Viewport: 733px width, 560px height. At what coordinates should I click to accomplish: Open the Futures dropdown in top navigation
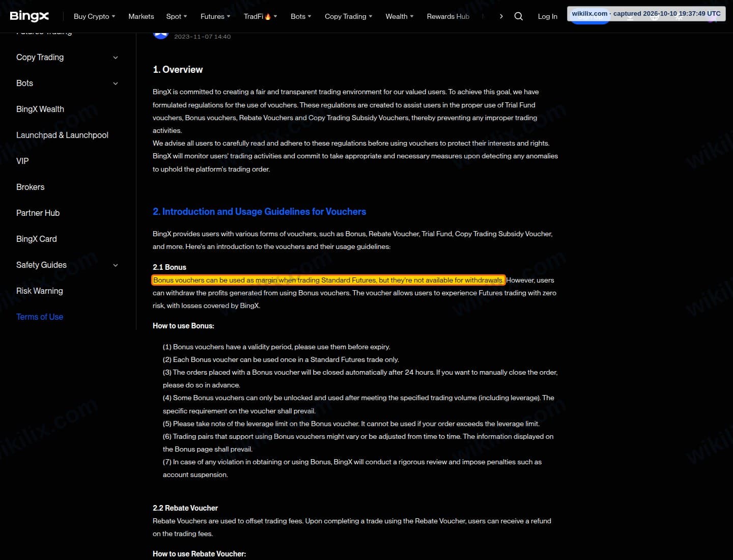(x=215, y=16)
